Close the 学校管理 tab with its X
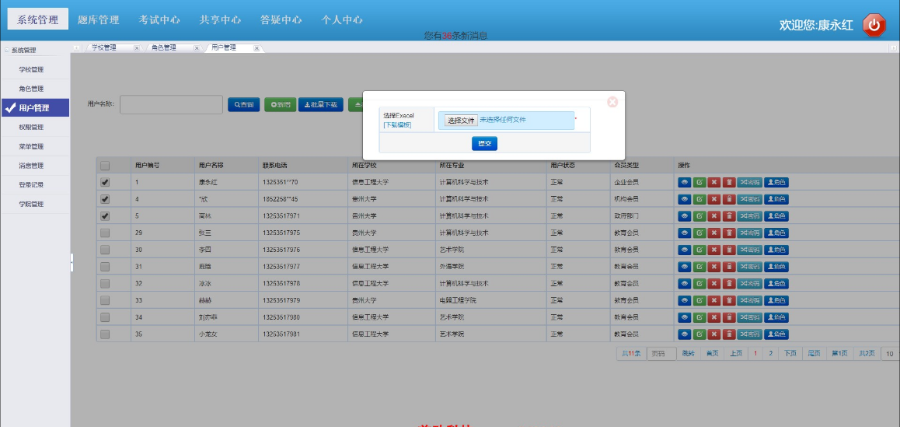 (x=137, y=48)
